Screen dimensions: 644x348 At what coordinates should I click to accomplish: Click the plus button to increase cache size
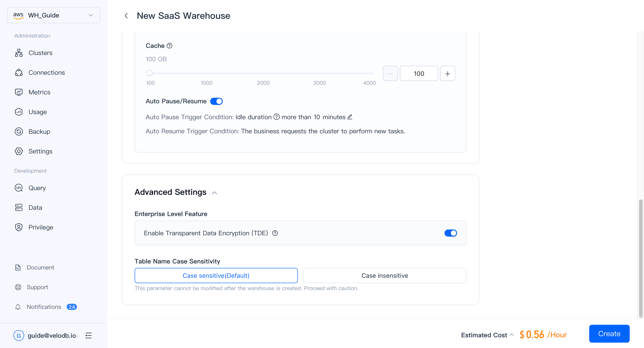(447, 74)
